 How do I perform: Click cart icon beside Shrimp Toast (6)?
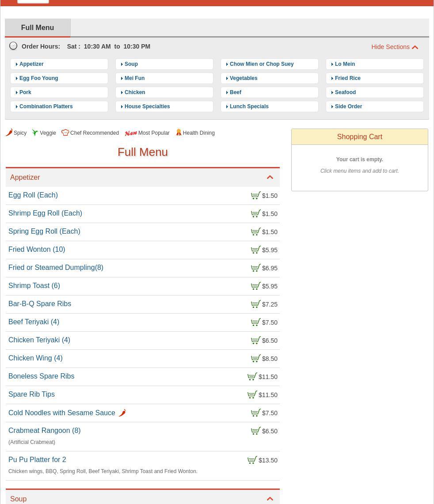[255, 286]
